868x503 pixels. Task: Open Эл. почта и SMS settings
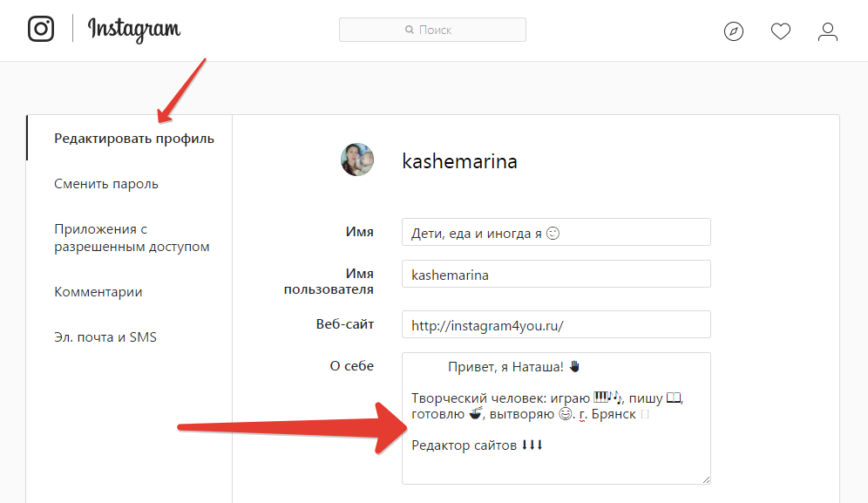click(105, 337)
